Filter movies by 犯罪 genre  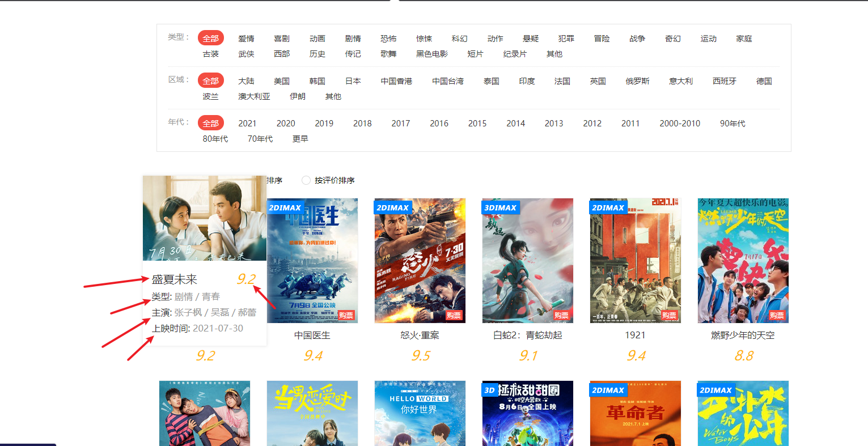[566, 39]
